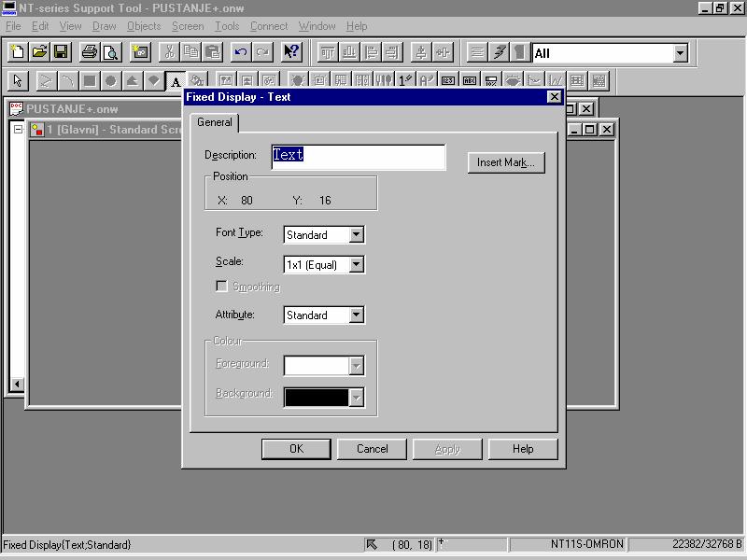Click the Cut scissors icon
Viewport: 747px width, 560px height.
point(170,52)
